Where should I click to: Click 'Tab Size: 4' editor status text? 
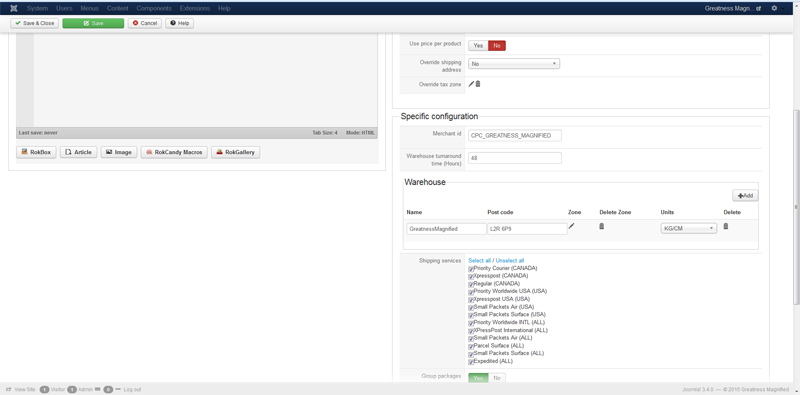click(x=325, y=133)
